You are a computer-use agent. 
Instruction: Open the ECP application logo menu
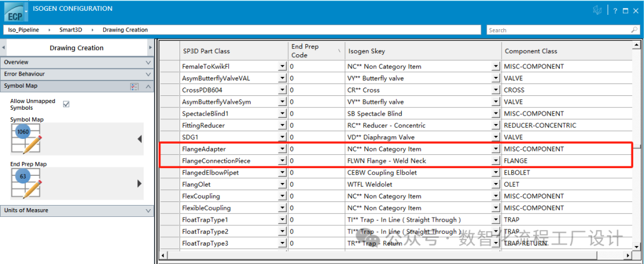click(x=16, y=11)
